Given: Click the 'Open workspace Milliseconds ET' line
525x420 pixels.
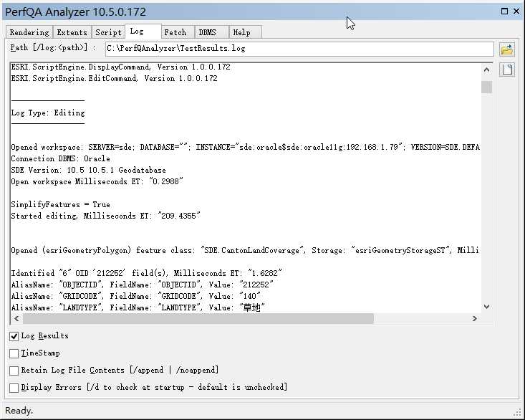Looking at the screenshot, I should (x=97, y=181).
